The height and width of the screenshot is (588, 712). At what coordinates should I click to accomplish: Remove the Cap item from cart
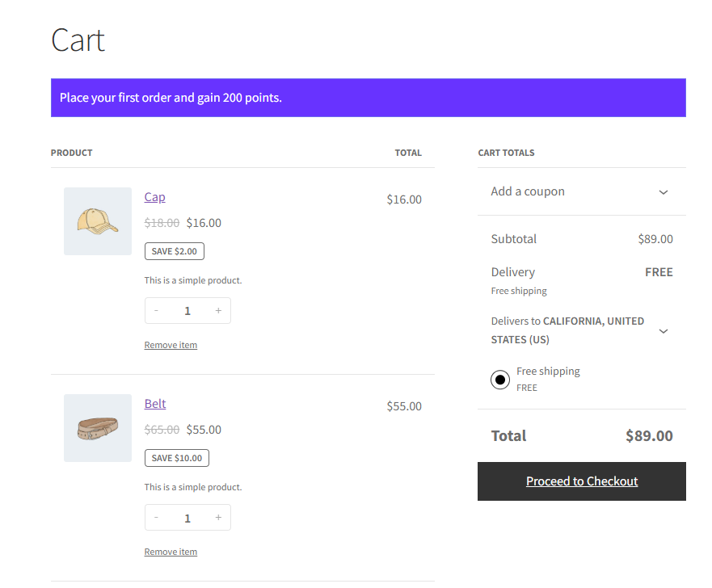click(171, 345)
